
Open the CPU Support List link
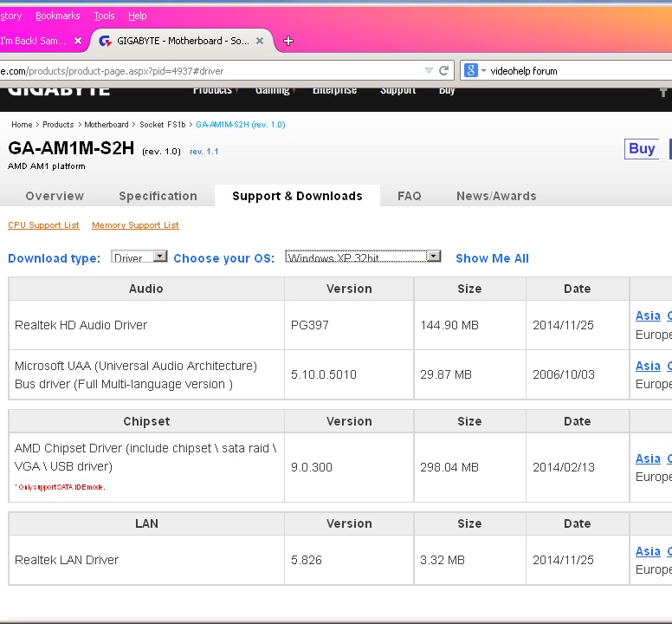43,225
